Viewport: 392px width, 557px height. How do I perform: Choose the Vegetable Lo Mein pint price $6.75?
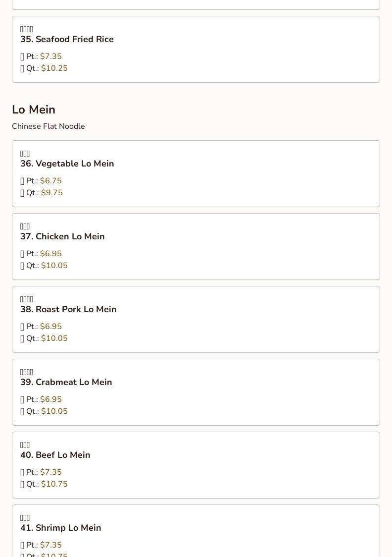pyautogui.click(x=50, y=181)
